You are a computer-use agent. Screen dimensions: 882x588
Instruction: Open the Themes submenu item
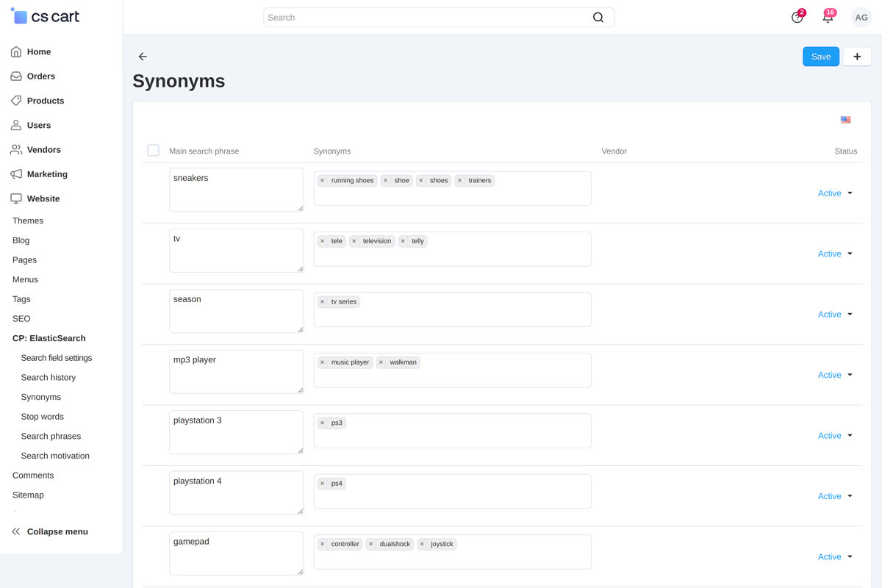pyautogui.click(x=28, y=220)
